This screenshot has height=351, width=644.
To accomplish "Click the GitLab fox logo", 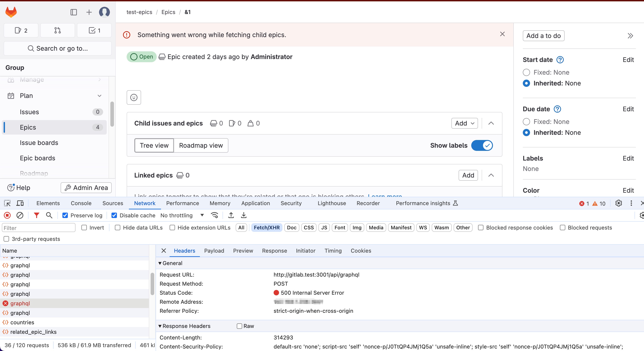I will pos(11,12).
